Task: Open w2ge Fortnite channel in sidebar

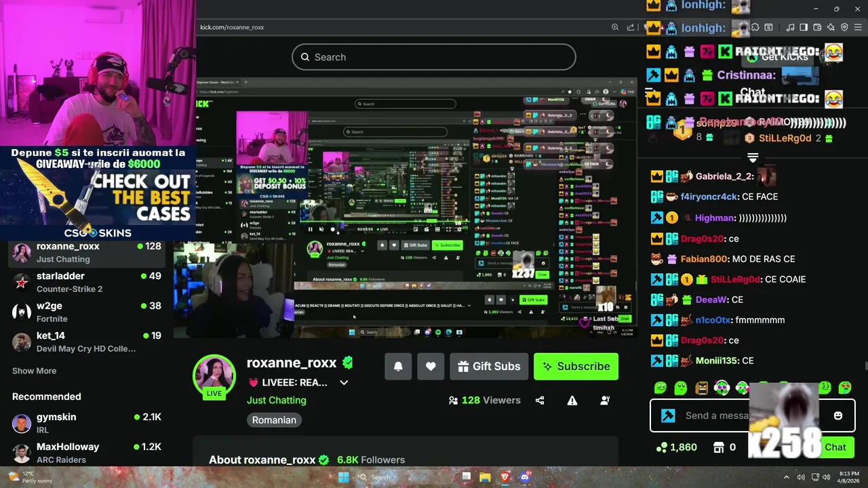Action: pyautogui.click(x=88, y=312)
